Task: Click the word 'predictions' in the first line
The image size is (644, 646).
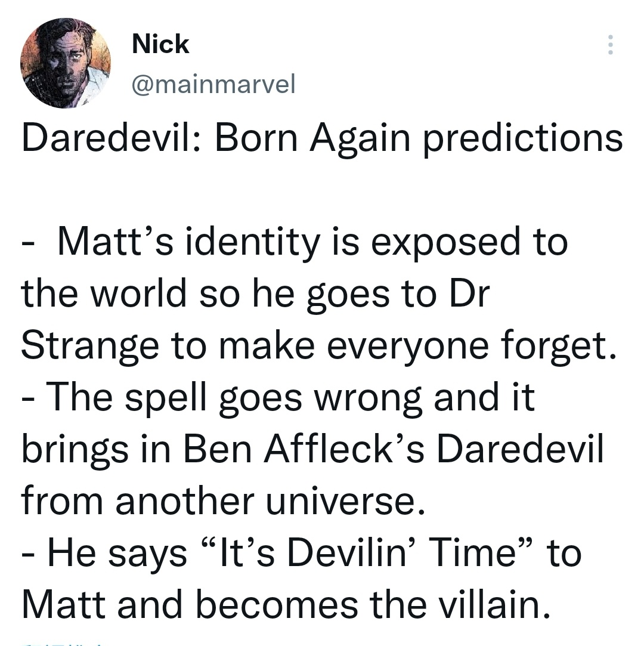Action: [x=524, y=139]
